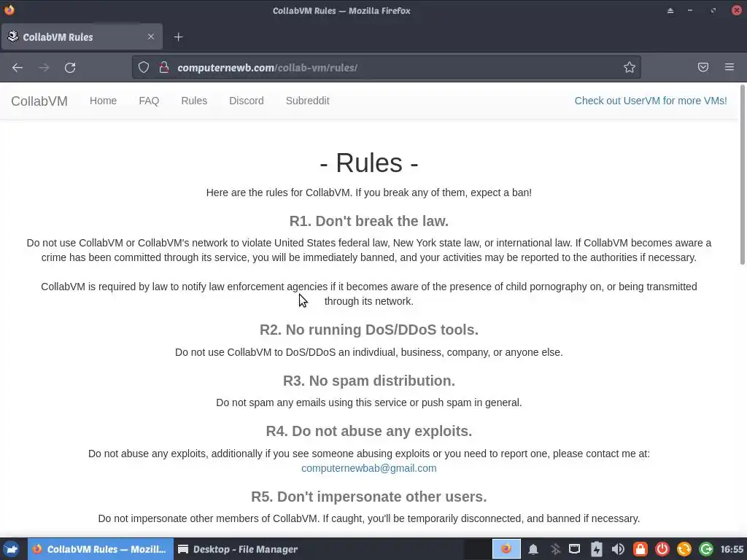This screenshot has height=560, width=747.
Task: Open battery power manager icon
Action: click(x=597, y=549)
